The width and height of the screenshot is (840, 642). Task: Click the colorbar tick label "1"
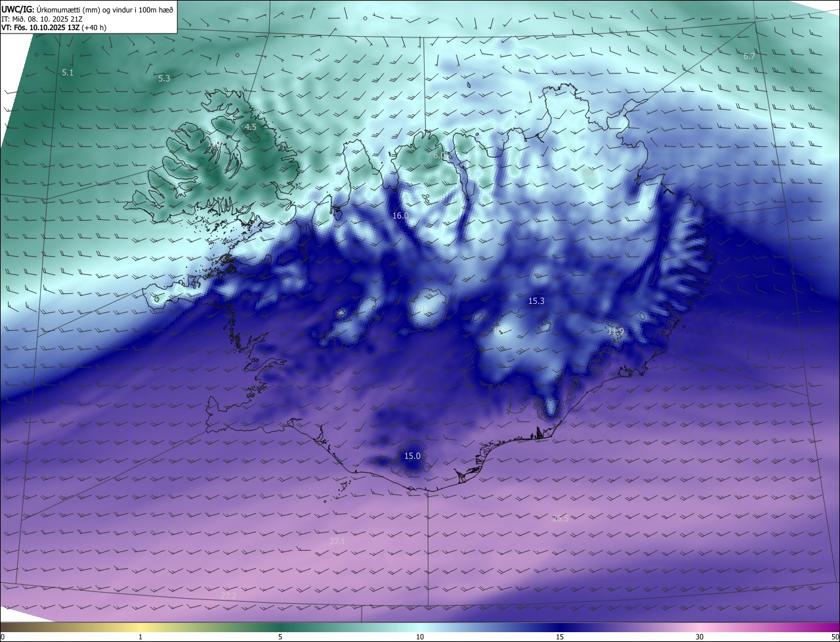click(x=140, y=637)
